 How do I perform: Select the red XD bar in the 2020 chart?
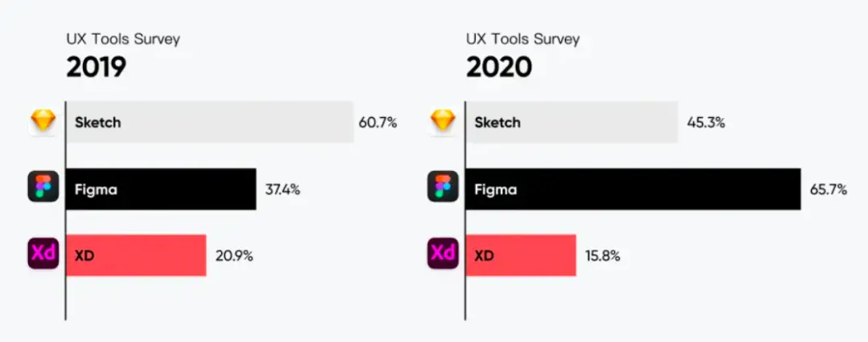[x=521, y=254]
